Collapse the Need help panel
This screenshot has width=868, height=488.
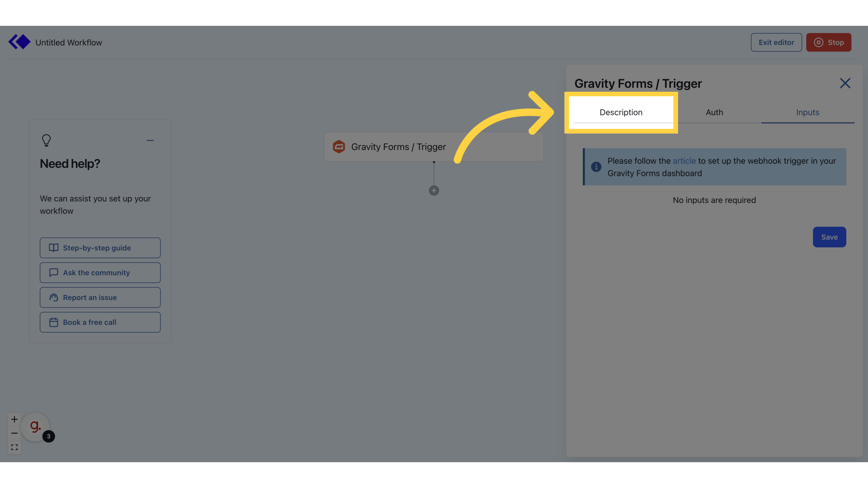click(151, 140)
